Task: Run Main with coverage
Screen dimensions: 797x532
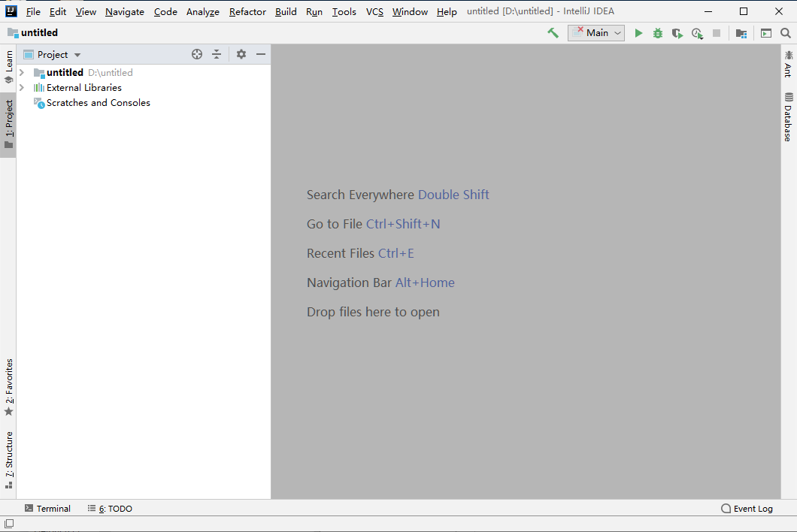Action: tap(677, 33)
